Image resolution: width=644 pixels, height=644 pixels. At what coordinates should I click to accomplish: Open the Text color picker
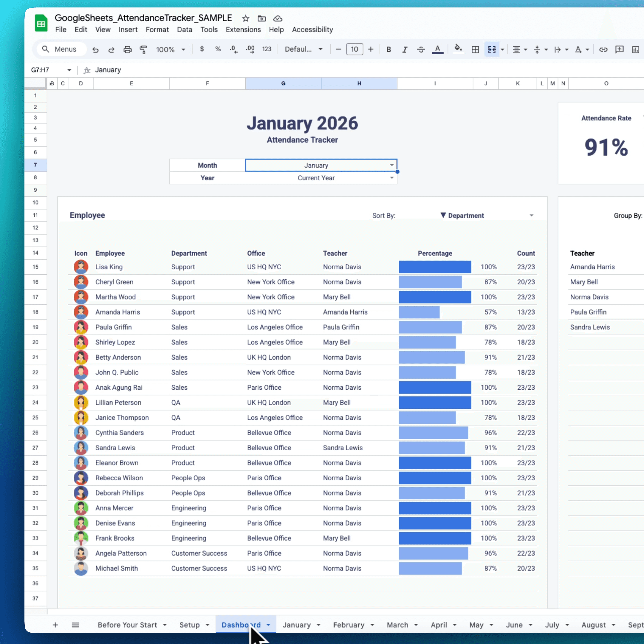point(438,49)
